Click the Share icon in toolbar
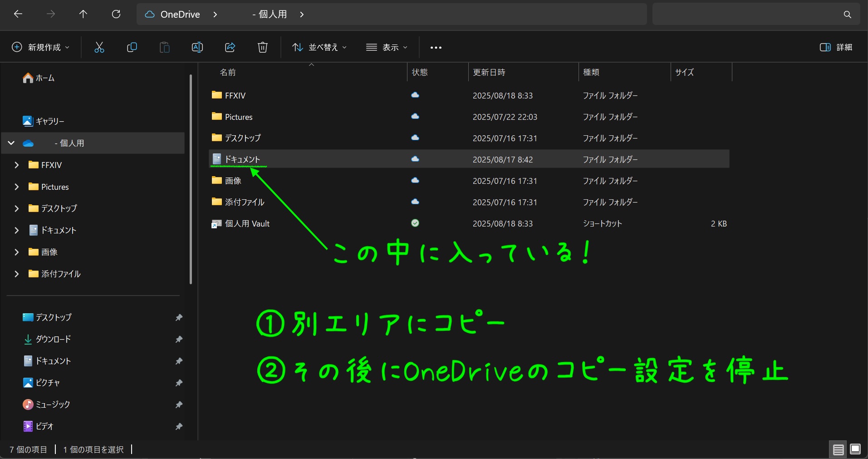Image resolution: width=868 pixels, height=459 pixels. (230, 47)
